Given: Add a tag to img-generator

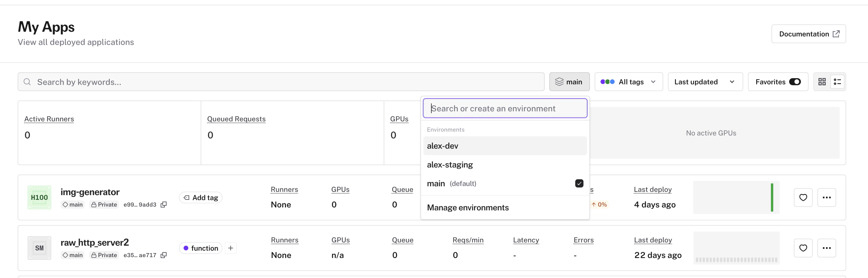Looking at the screenshot, I should pos(200,197).
